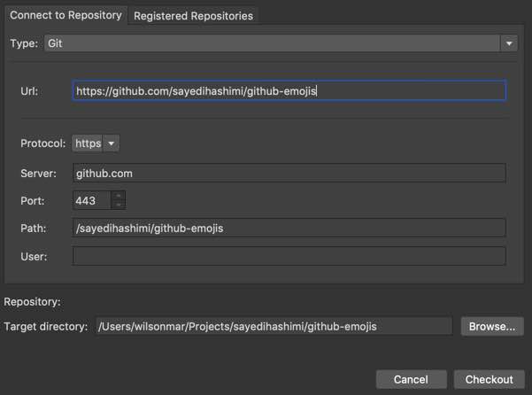Increase the Port value with the up arrow
Image resolution: width=532 pixels, height=395 pixels.
tap(119, 196)
